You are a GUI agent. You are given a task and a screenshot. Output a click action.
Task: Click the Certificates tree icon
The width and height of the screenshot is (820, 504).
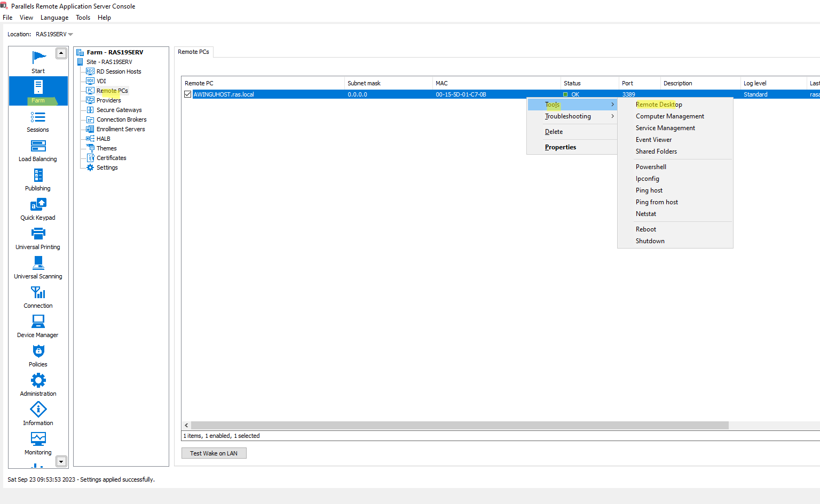click(x=90, y=158)
